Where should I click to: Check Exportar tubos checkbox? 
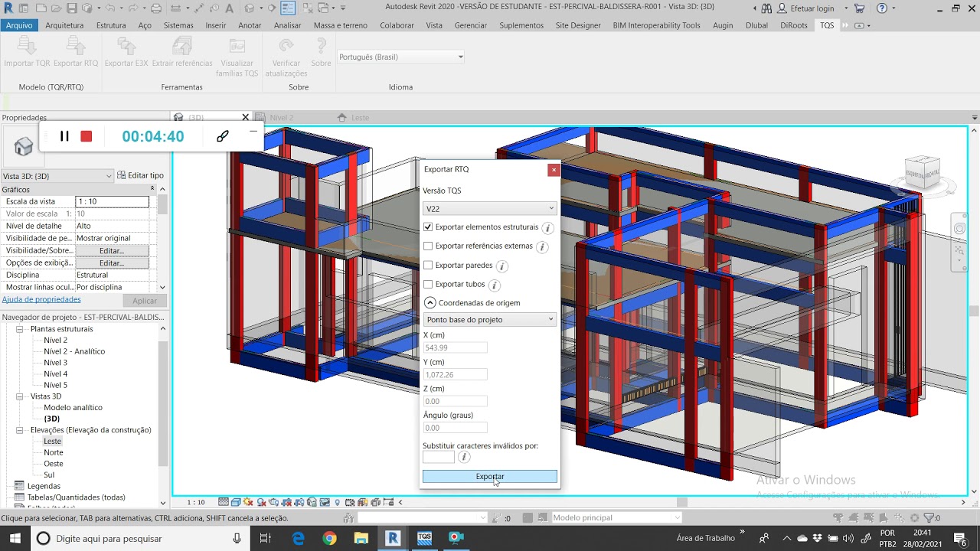tap(428, 285)
